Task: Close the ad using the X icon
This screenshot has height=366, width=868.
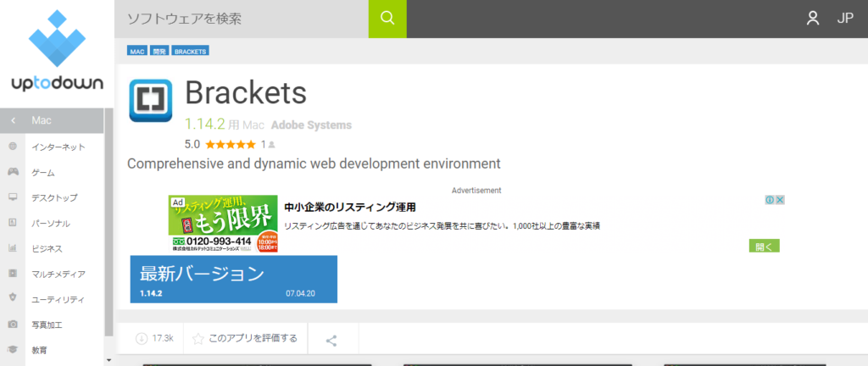Action: point(780,200)
